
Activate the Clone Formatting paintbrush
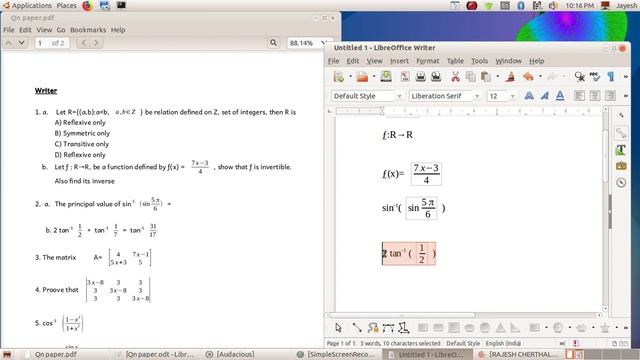510,76
